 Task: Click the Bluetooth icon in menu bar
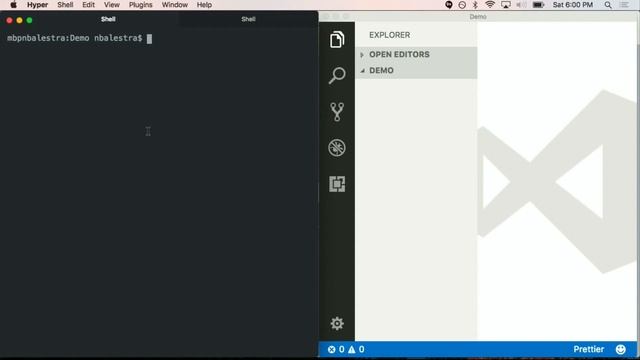(475, 5)
